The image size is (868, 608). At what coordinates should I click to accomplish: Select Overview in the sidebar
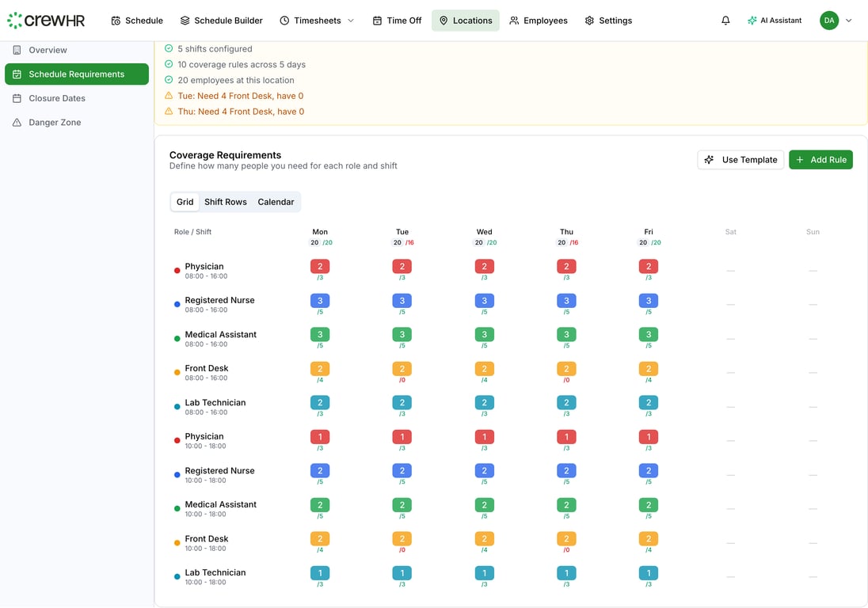point(48,50)
